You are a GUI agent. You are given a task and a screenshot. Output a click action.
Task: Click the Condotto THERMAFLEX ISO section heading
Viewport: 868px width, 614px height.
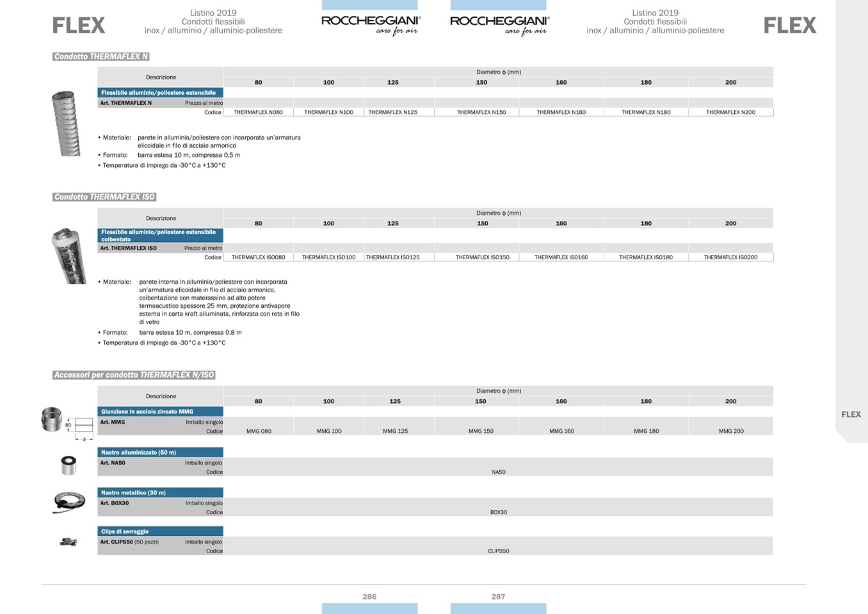(105, 197)
